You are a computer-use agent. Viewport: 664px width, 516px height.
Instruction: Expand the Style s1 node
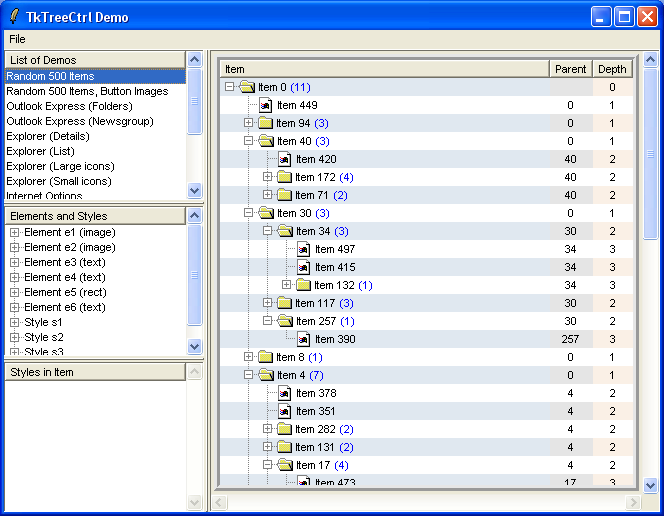pos(14,323)
